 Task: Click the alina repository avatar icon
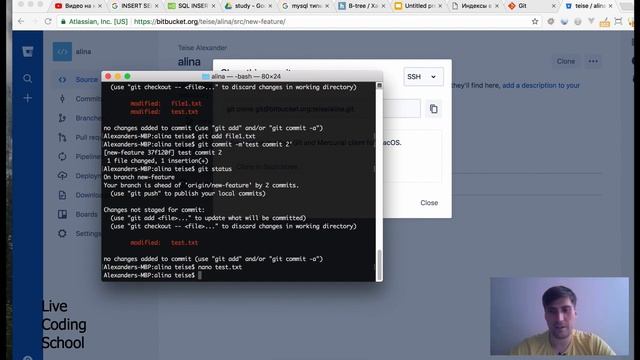point(62,51)
